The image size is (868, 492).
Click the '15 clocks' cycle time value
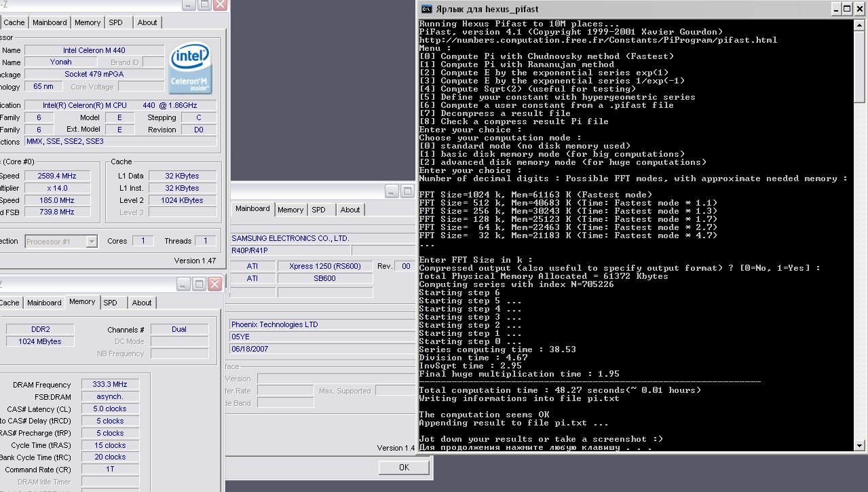pyautogui.click(x=110, y=445)
